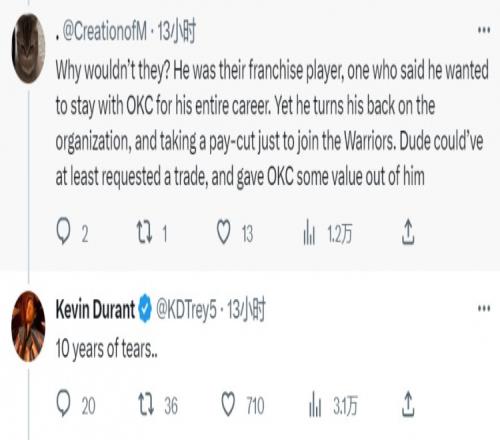This screenshot has height=440, width=500.
Task: Like the CreationofM tweet
Action: pyautogui.click(x=224, y=232)
